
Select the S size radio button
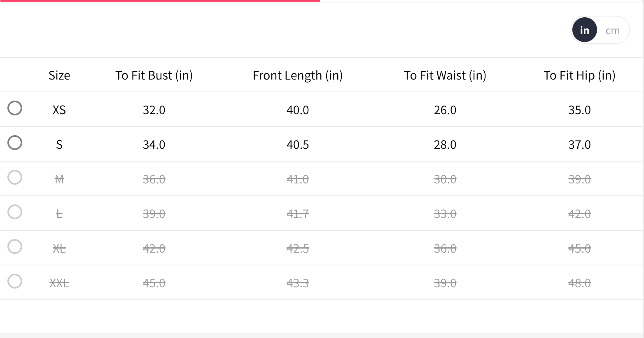[15, 143]
